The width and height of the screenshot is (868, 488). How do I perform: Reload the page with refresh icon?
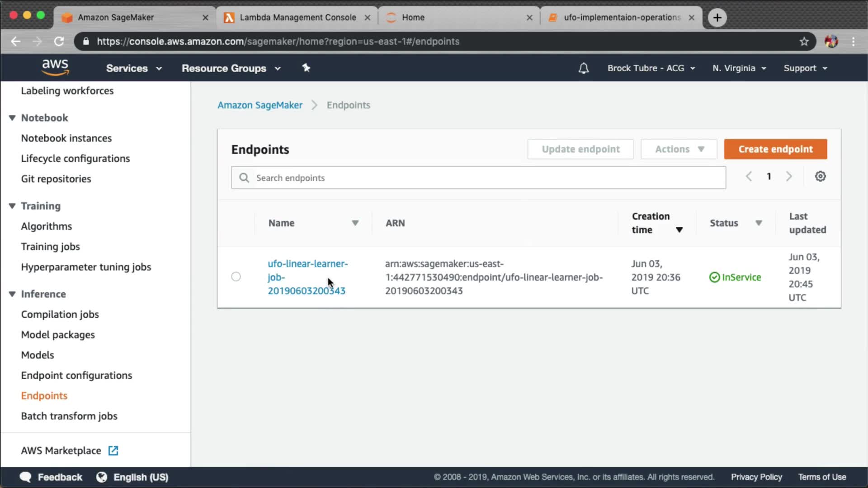point(59,42)
